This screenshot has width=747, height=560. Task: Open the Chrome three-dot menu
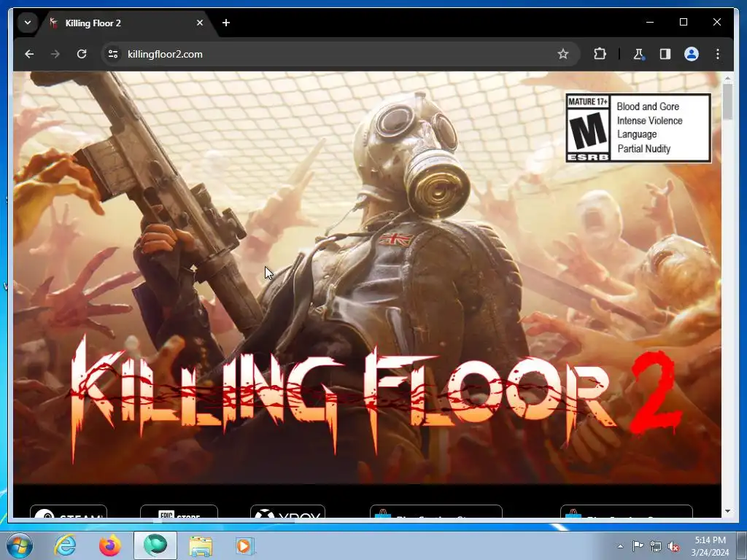718,54
